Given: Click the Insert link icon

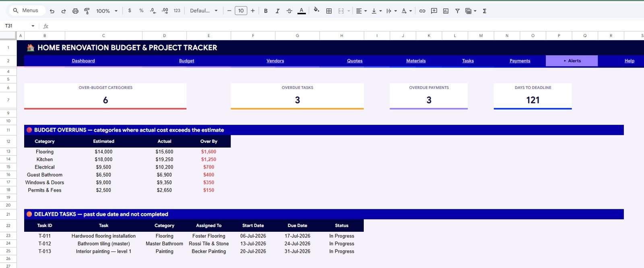Looking at the screenshot, I should pos(422,11).
